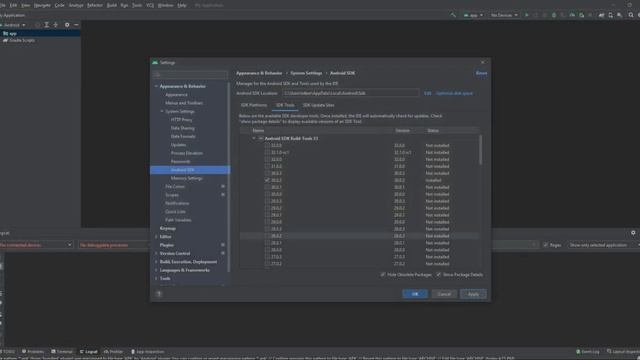
Task: Open Show only selected application dropdown
Action: 603,245
